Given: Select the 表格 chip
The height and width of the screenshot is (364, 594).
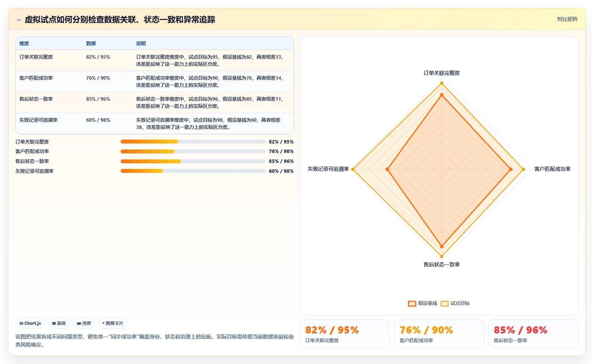Looking at the screenshot, I should [x=59, y=323].
